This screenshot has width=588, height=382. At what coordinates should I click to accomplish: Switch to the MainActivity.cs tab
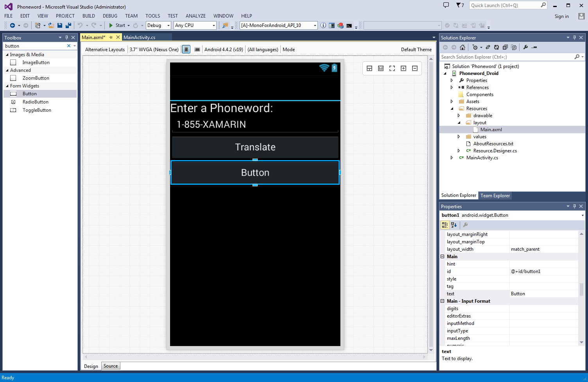(139, 37)
